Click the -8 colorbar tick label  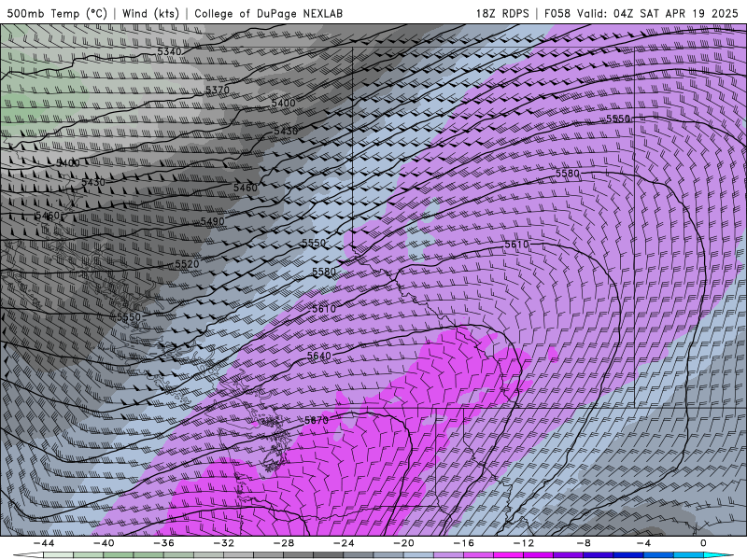(x=585, y=543)
